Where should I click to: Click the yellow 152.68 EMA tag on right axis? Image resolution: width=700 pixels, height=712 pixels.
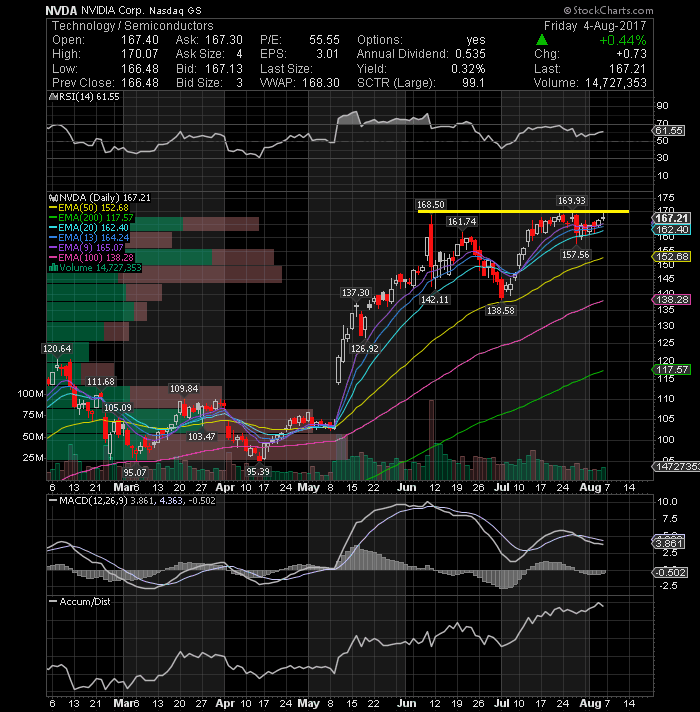[x=671, y=257]
